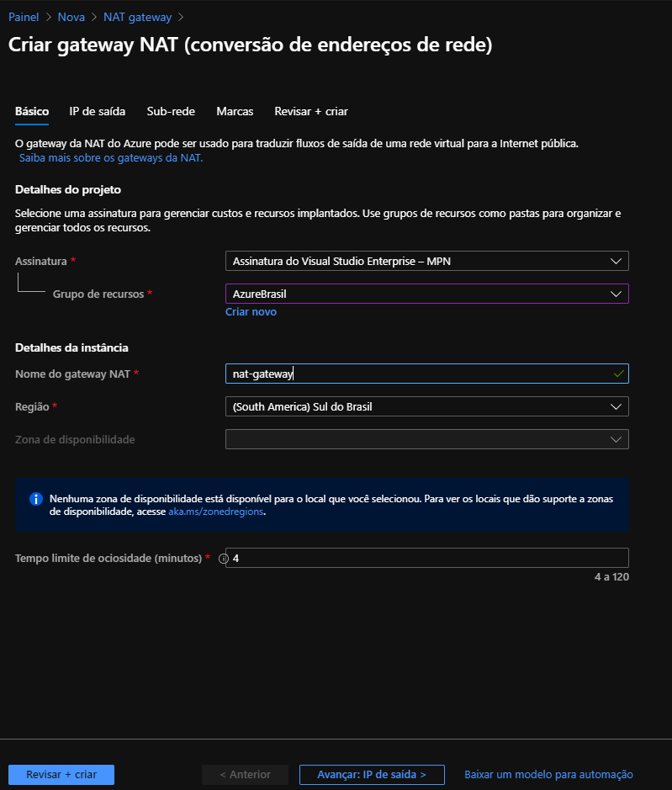Click the Assinatura label
This screenshot has width=672, height=790.
[41, 261]
